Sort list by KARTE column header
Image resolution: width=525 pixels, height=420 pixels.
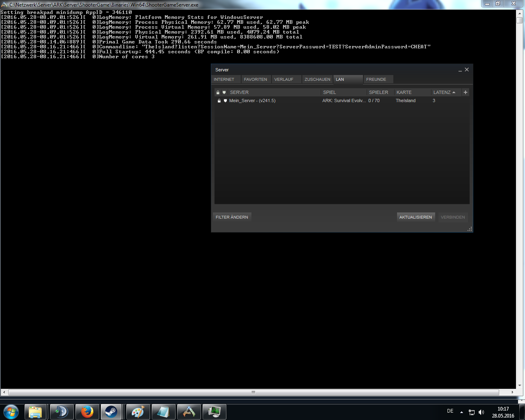413,92
